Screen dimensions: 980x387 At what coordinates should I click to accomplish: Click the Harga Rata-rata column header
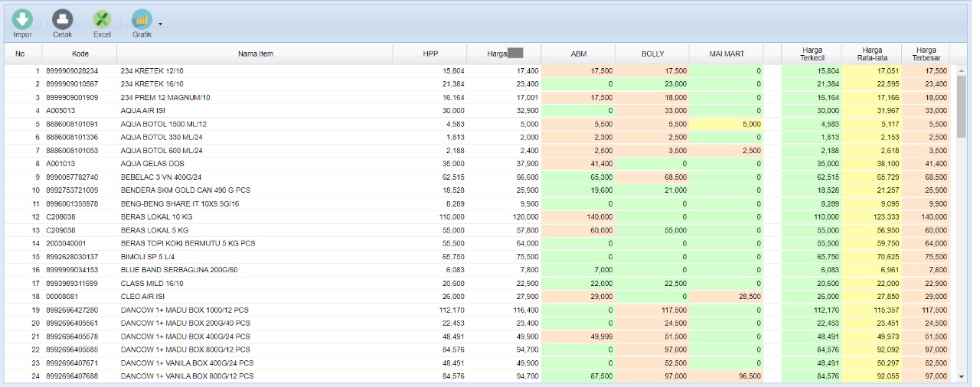click(x=871, y=54)
